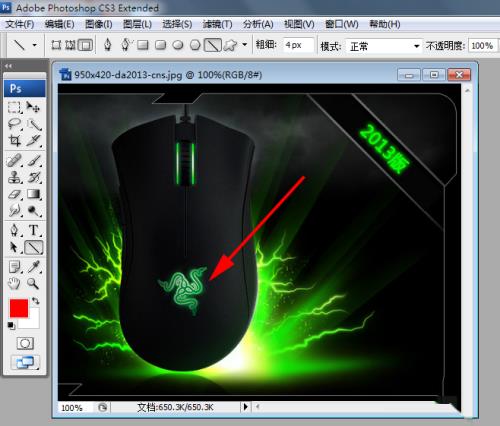
Task: Enable Fill Pixels mode in options bar
Action: [x=85, y=45]
